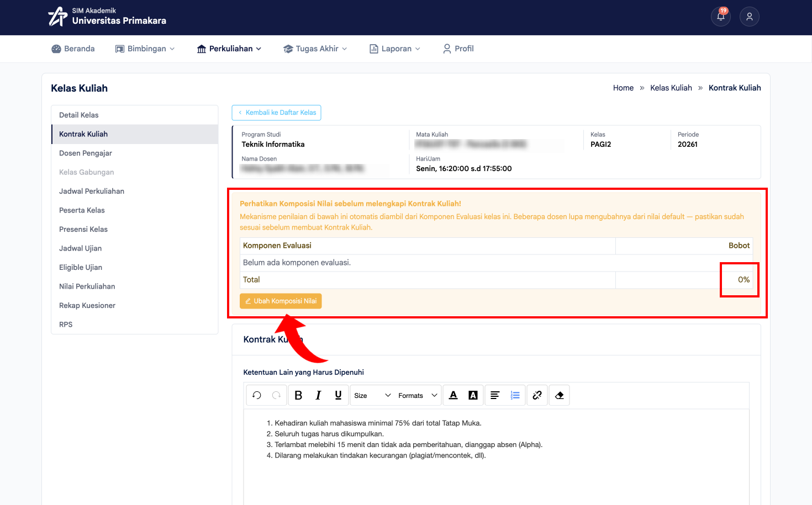The image size is (812, 505).
Task: Open the user account avatar icon
Action: point(750,17)
